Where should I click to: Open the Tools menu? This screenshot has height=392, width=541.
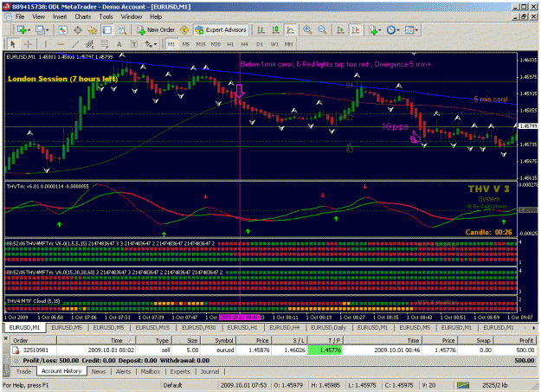pos(106,16)
